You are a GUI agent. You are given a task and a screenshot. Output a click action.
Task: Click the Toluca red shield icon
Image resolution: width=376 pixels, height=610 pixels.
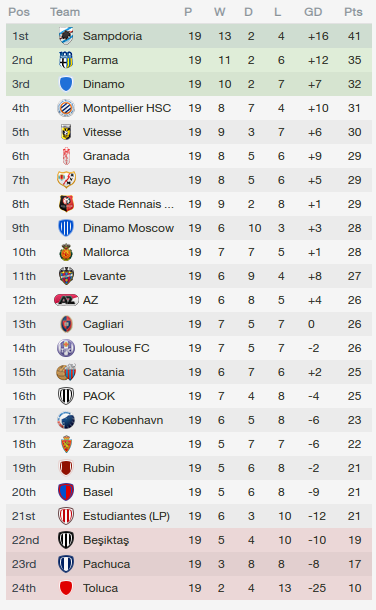click(66, 588)
